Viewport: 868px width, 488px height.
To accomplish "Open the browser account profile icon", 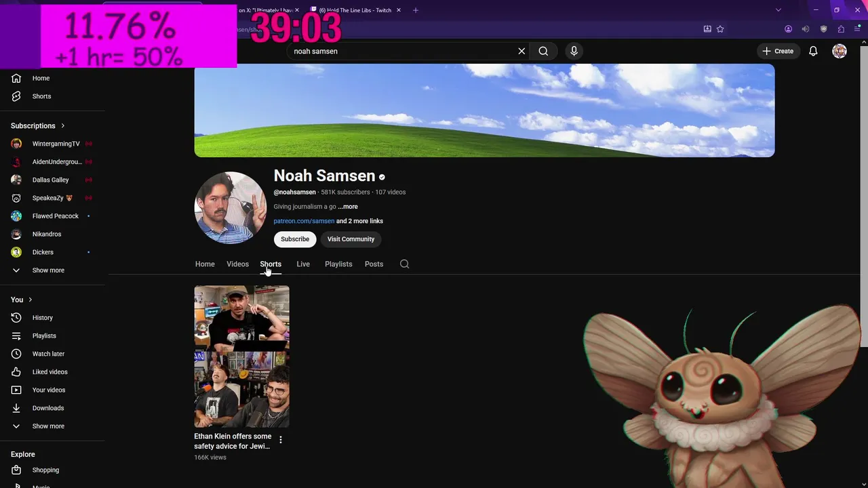I will tap(788, 29).
